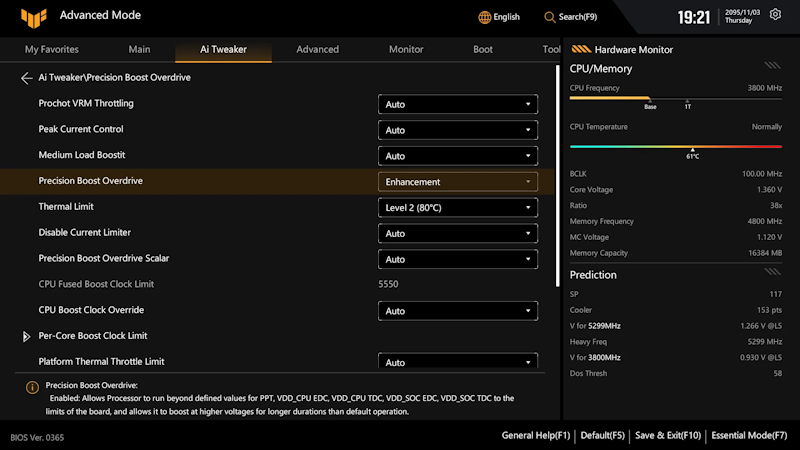This screenshot has height=450, width=800.
Task: Open the Medium Load Boostit dropdown
Action: [458, 156]
